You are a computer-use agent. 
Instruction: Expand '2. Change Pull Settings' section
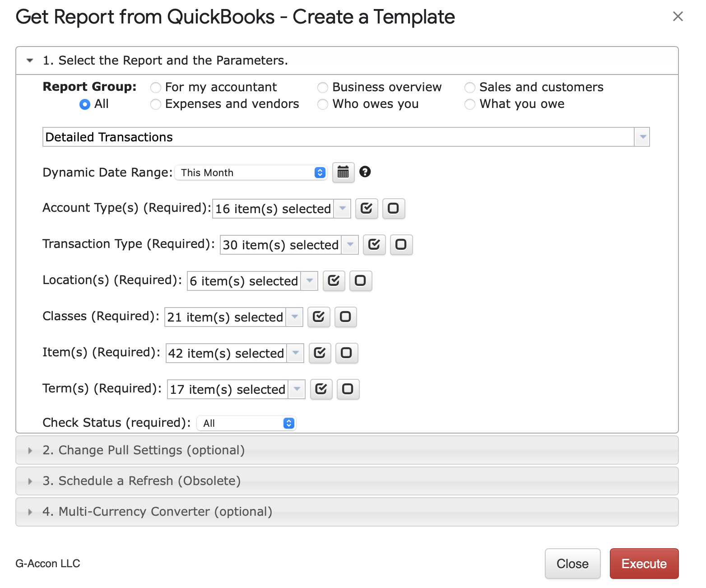click(x=144, y=450)
